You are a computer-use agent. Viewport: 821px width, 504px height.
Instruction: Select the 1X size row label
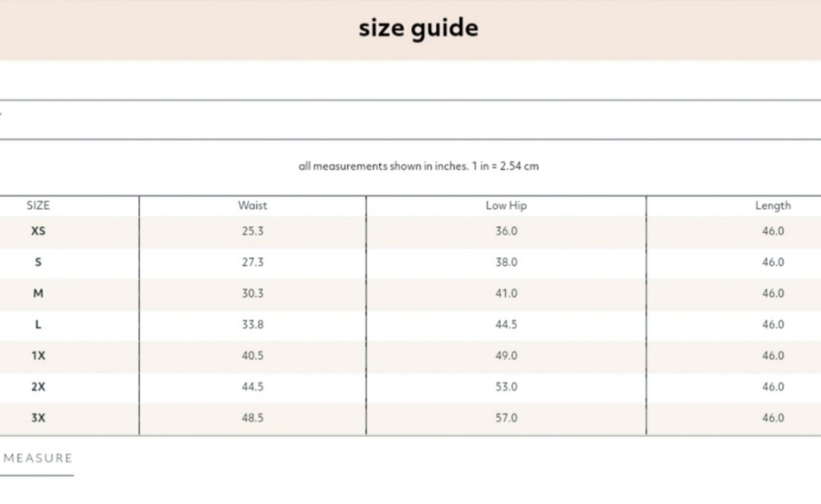pyautogui.click(x=38, y=356)
